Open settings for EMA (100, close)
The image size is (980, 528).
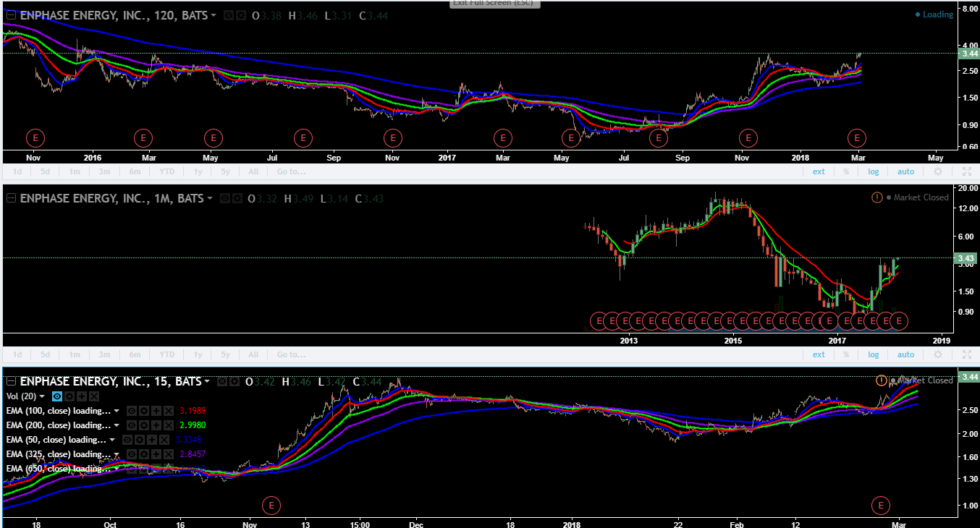tap(144, 411)
